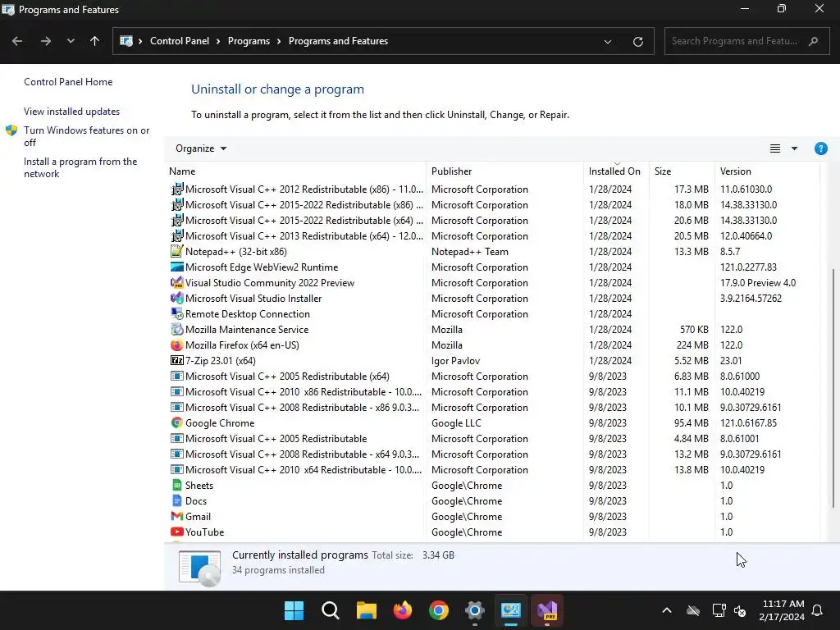The width and height of the screenshot is (840, 630).
Task: Click the search magnifier icon
Action: [x=813, y=41]
